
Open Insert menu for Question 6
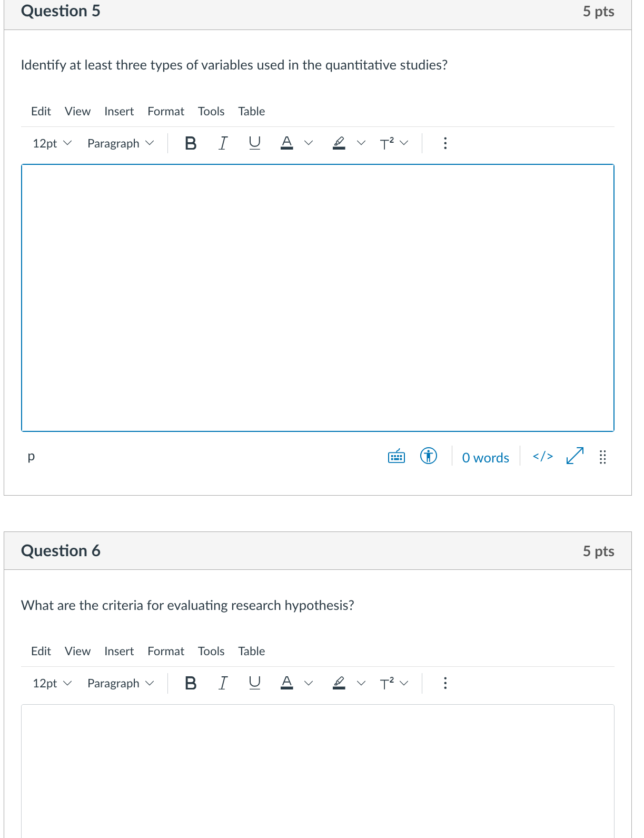coord(119,651)
